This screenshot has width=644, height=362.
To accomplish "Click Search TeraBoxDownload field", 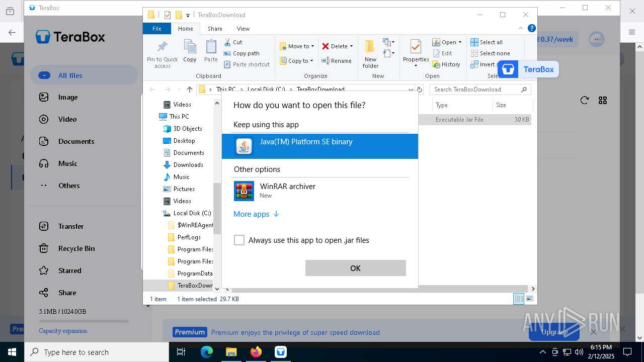I will (480, 89).
